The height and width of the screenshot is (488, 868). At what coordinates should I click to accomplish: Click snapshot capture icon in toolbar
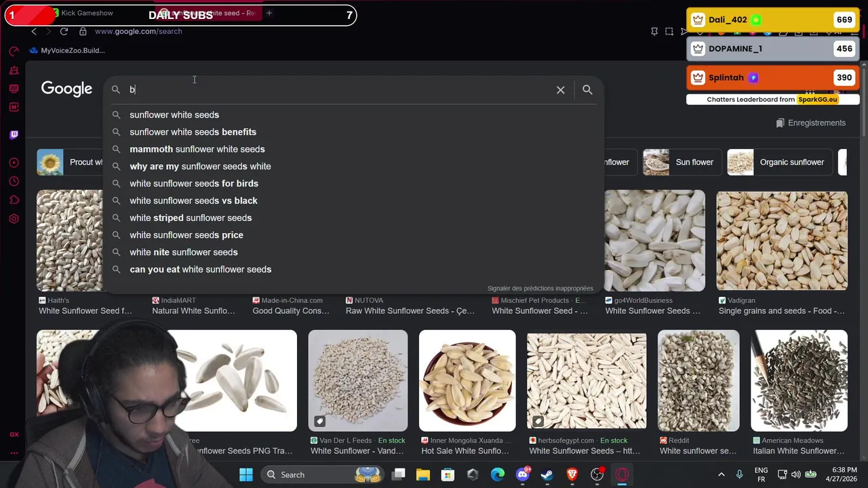(669, 31)
